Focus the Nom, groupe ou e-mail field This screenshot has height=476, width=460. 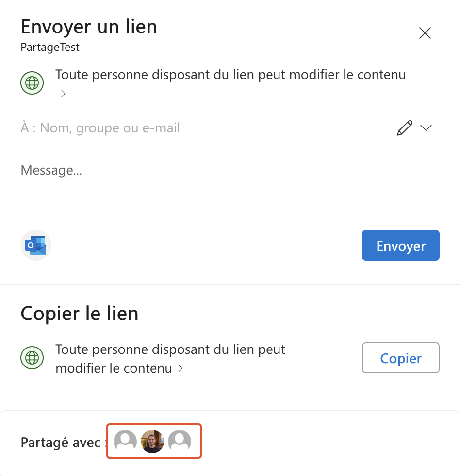coord(199,128)
